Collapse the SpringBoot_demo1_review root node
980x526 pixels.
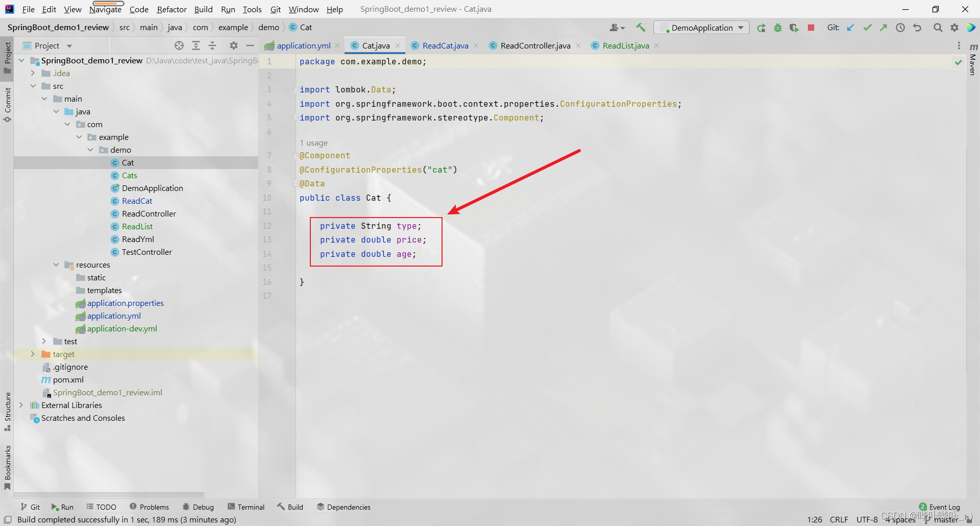[x=21, y=60]
